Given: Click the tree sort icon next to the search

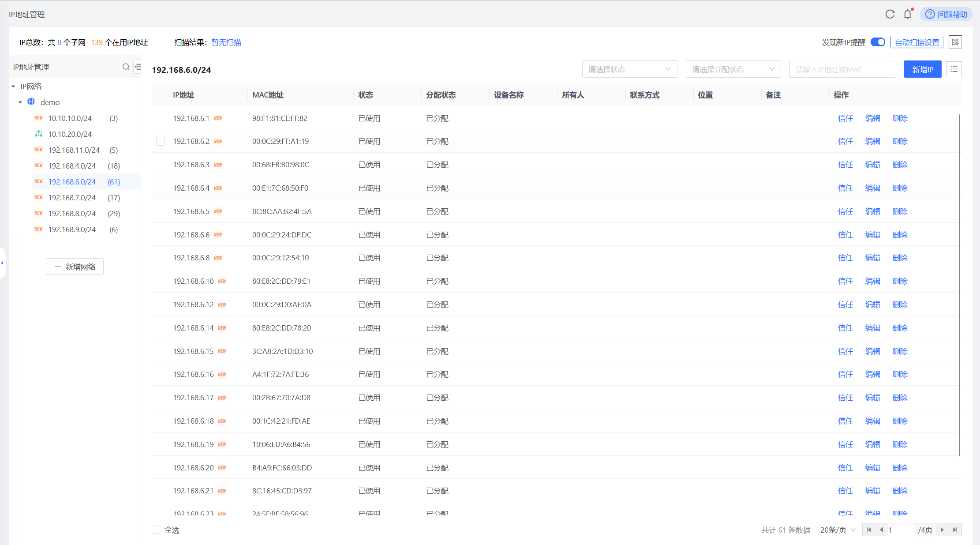Looking at the screenshot, I should [x=138, y=66].
